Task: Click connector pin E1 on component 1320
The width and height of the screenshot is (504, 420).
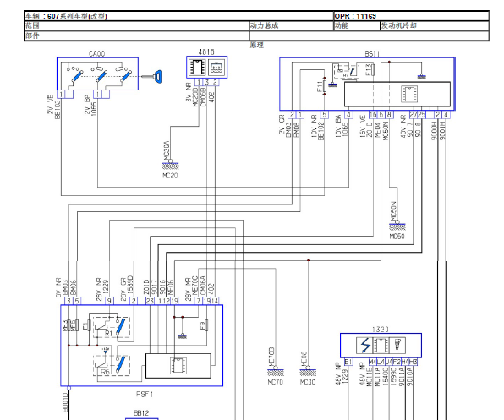Action: [x=348, y=362]
